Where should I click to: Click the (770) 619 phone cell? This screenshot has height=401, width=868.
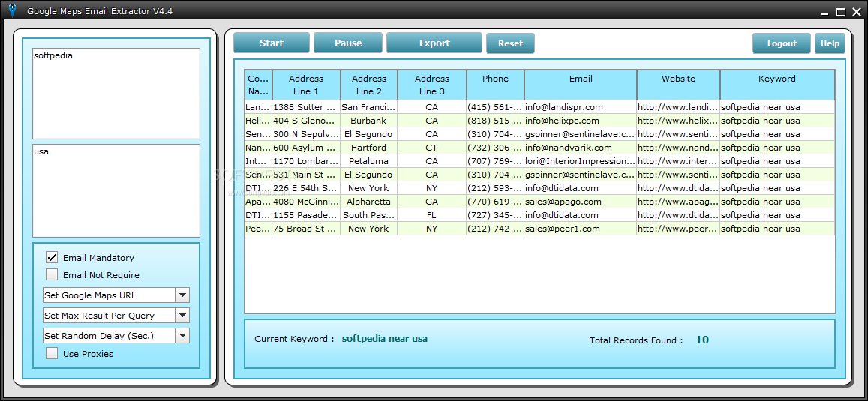(x=495, y=202)
